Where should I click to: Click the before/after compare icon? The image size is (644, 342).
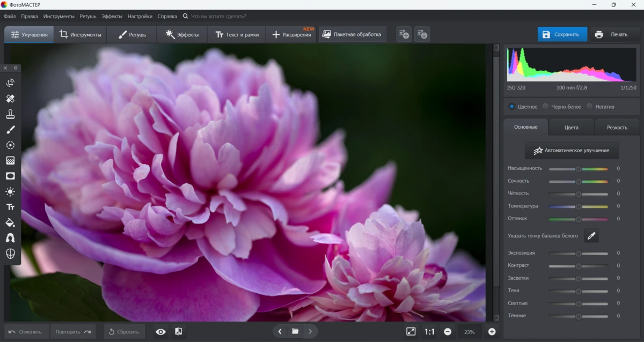point(179,332)
